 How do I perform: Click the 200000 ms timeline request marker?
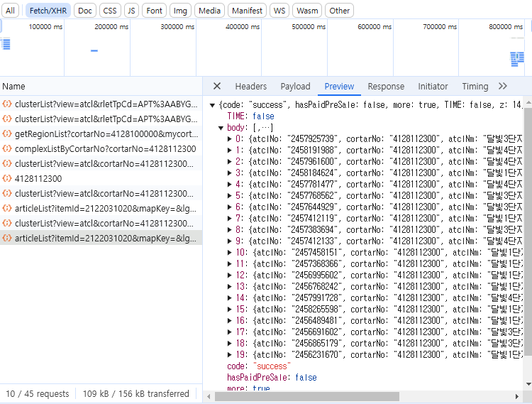[94, 50]
